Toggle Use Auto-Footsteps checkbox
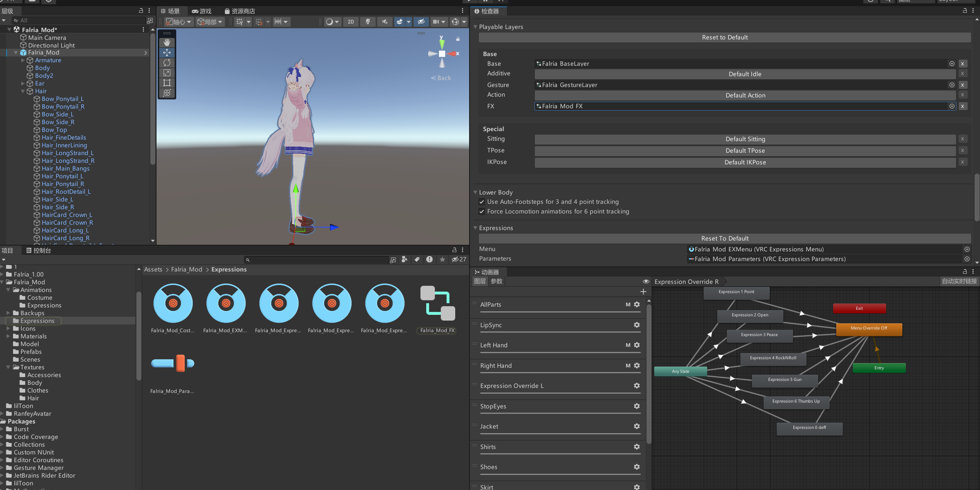980x490 pixels. click(481, 202)
